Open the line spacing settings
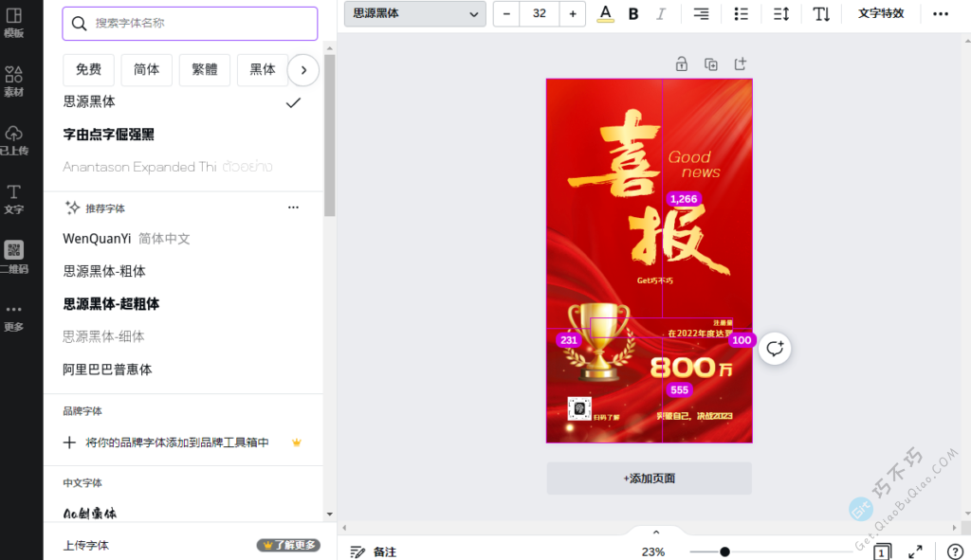Viewport: 971px width, 560px height. click(780, 13)
